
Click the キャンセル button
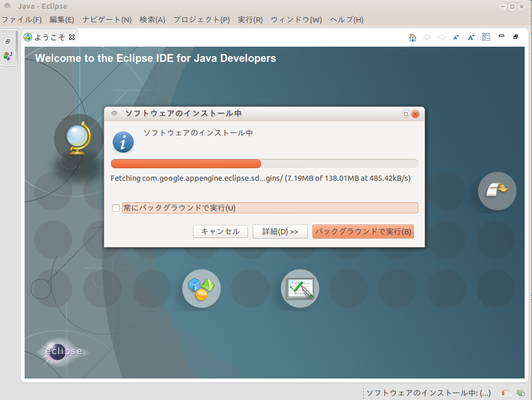[220, 231]
